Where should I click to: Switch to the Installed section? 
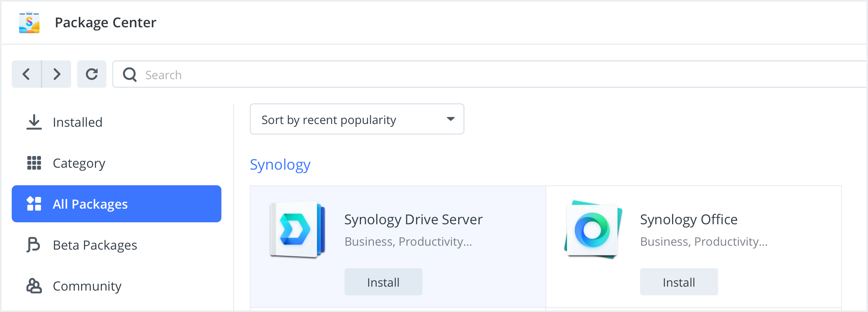click(x=78, y=122)
